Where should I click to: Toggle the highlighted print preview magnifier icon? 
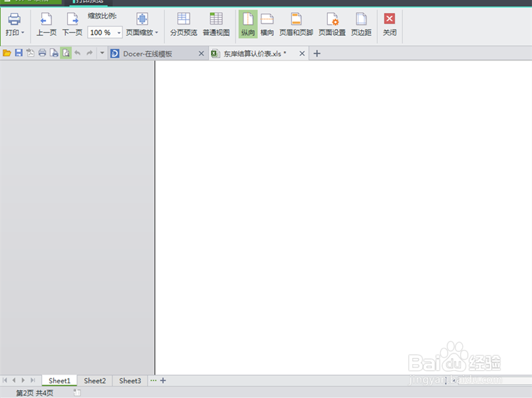tap(66, 53)
